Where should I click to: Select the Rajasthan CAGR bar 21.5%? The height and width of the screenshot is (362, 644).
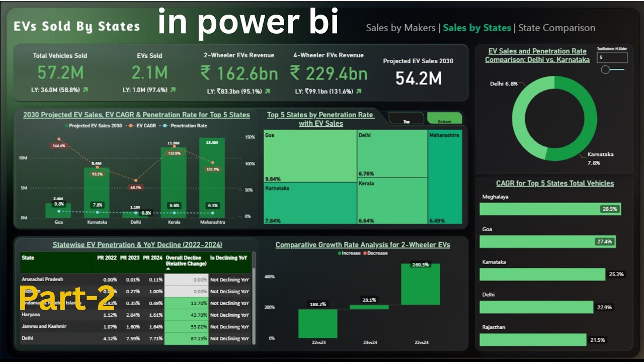coord(533,340)
